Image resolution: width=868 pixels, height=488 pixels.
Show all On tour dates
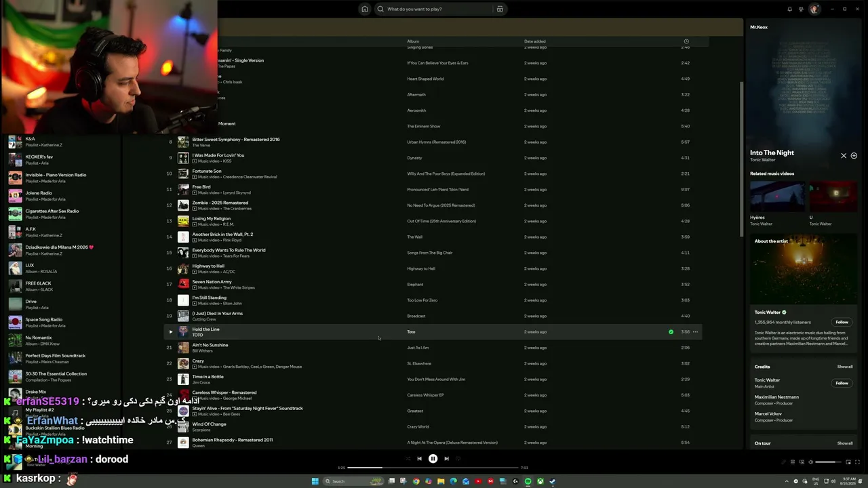(844, 443)
